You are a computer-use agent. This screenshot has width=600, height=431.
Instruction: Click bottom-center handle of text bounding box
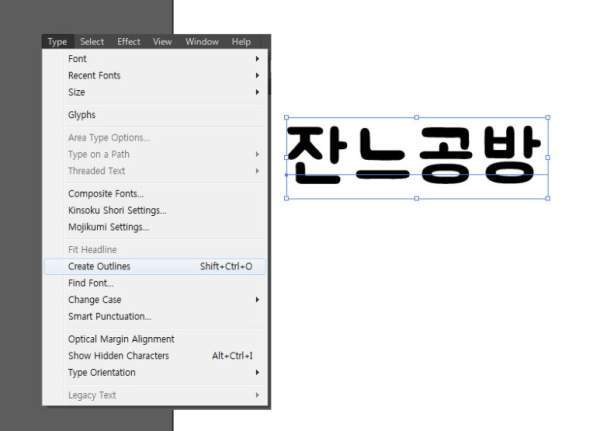point(417,198)
